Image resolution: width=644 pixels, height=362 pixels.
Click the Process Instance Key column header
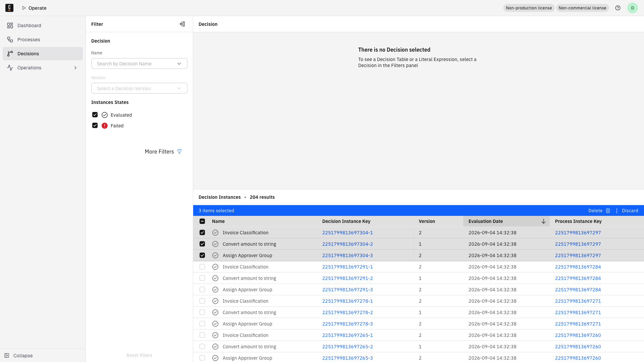tap(578, 221)
